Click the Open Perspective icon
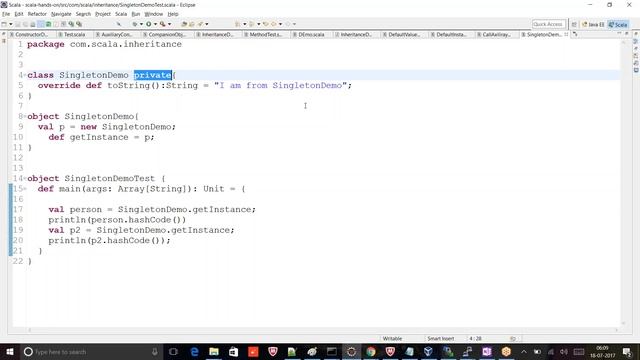The width and height of the screenshot is (640, 360). coord(574,24)
